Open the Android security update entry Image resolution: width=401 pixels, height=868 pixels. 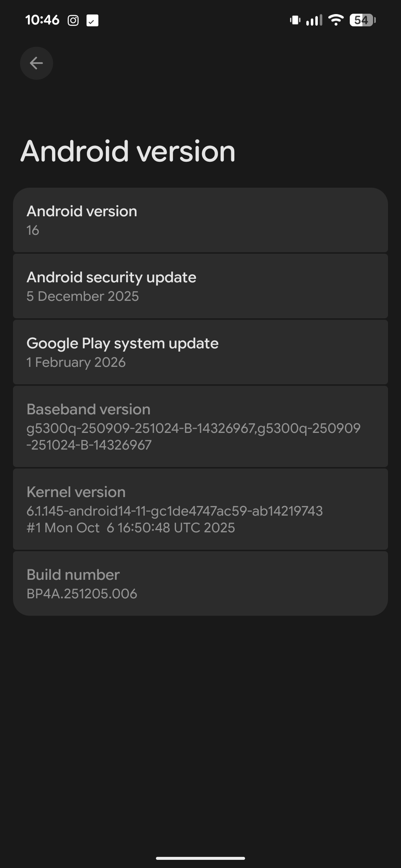(x=200, y=286)
